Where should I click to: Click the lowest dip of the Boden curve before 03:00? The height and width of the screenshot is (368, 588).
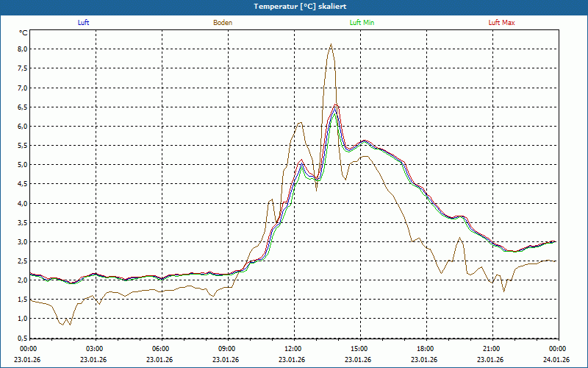click(x=69, y=325)
